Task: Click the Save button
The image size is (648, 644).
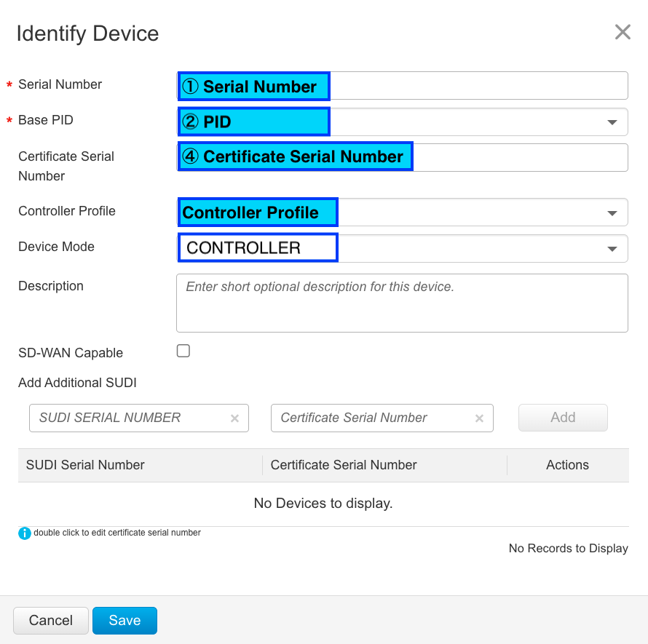Action: 125,620
